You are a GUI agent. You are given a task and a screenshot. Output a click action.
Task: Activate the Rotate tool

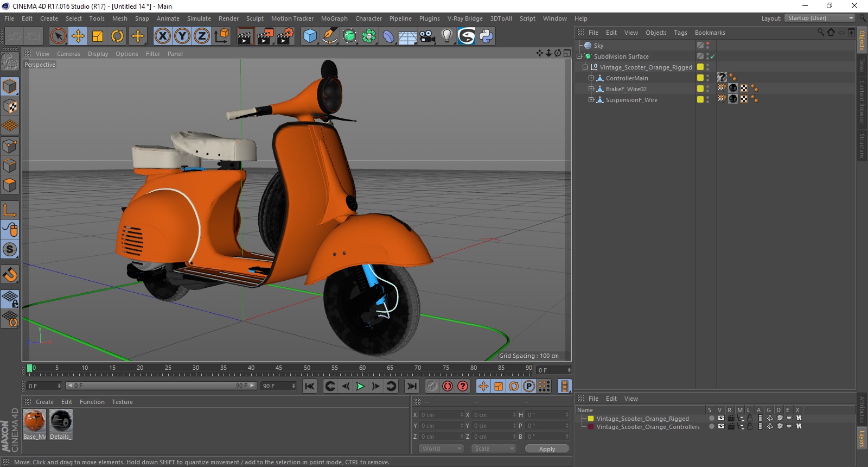tap(117, 36)
